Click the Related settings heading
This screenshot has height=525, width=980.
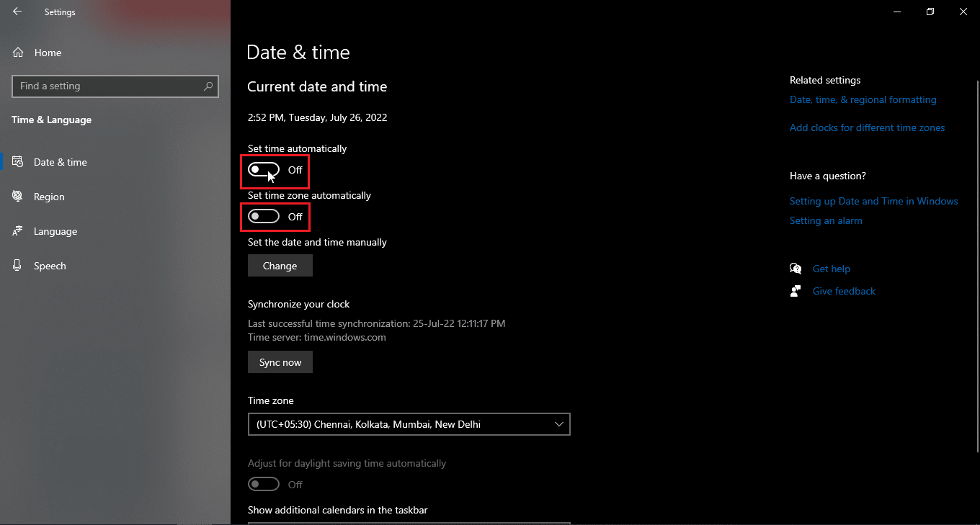[x=825, y=80]
